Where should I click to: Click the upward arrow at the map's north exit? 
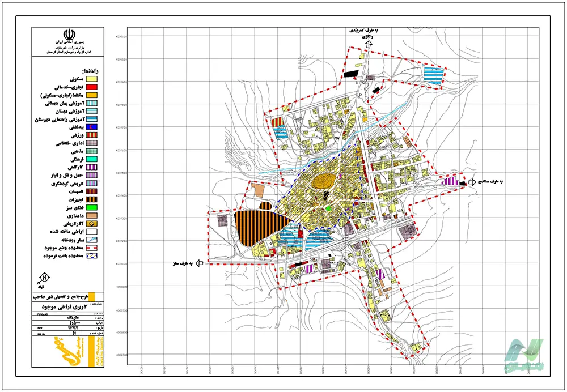pos(369,45)
